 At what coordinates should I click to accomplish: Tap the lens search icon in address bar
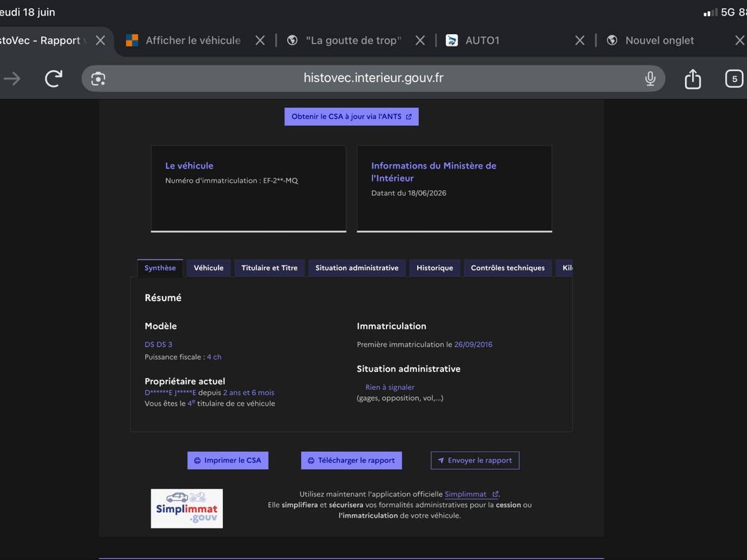pyautogui.click(x=98, y=78)
